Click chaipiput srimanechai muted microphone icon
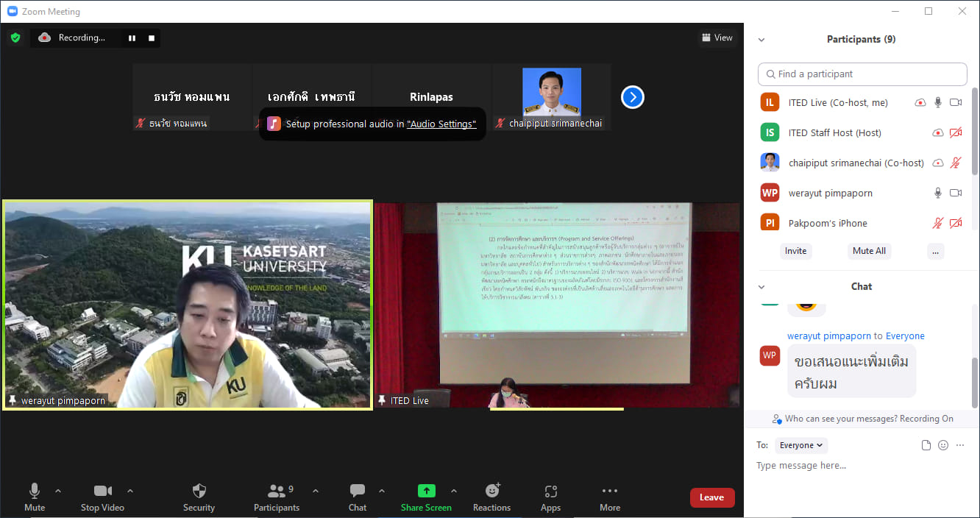 pos(956,163)
